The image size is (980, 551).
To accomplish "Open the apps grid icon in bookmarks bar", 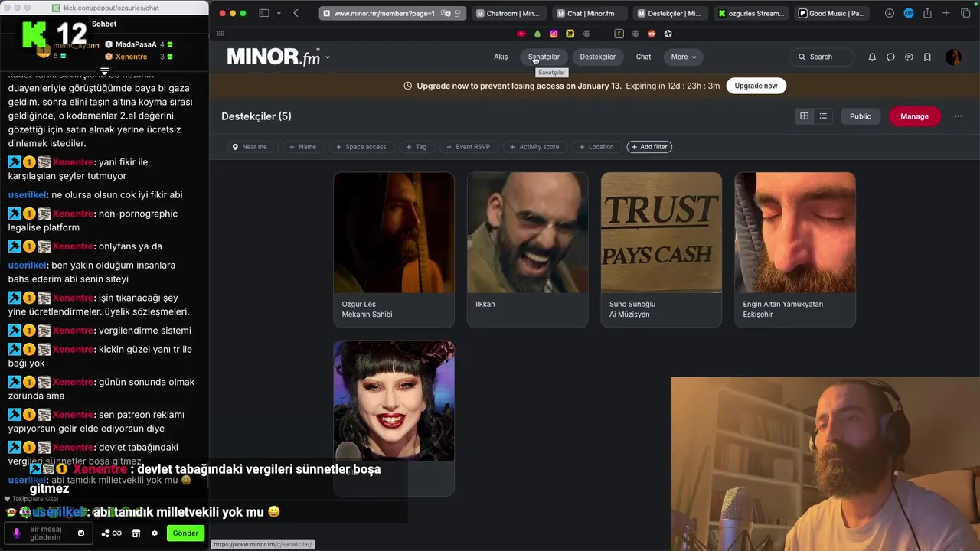I will click(220, 34).
